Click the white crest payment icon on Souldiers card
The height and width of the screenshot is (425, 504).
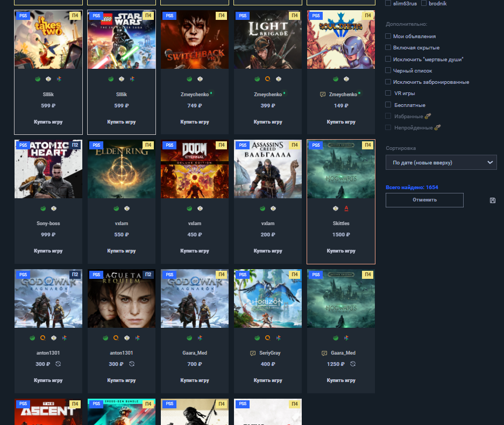(x=346, y=79)
